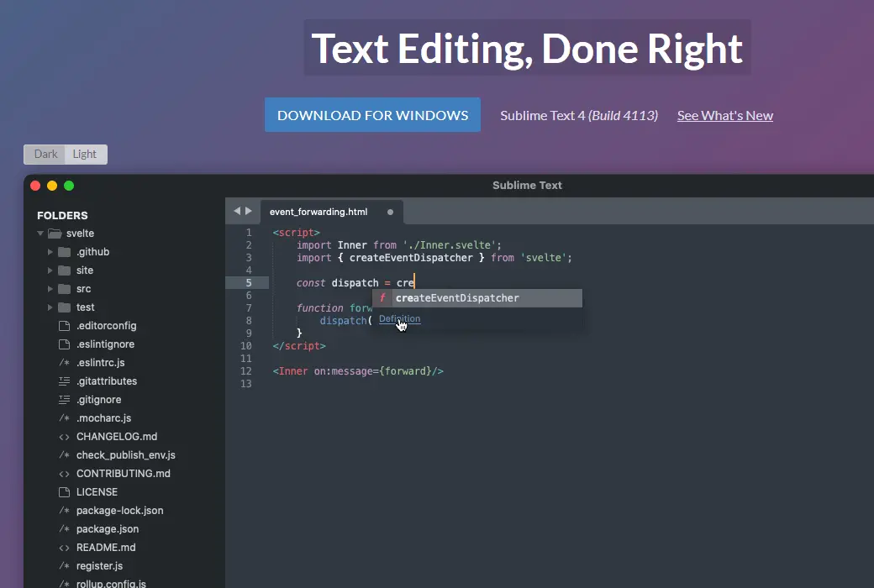This screenshot has height=588, width=874.
Task: Select the event_forwarding.html tab
Action: click(331, 212)
